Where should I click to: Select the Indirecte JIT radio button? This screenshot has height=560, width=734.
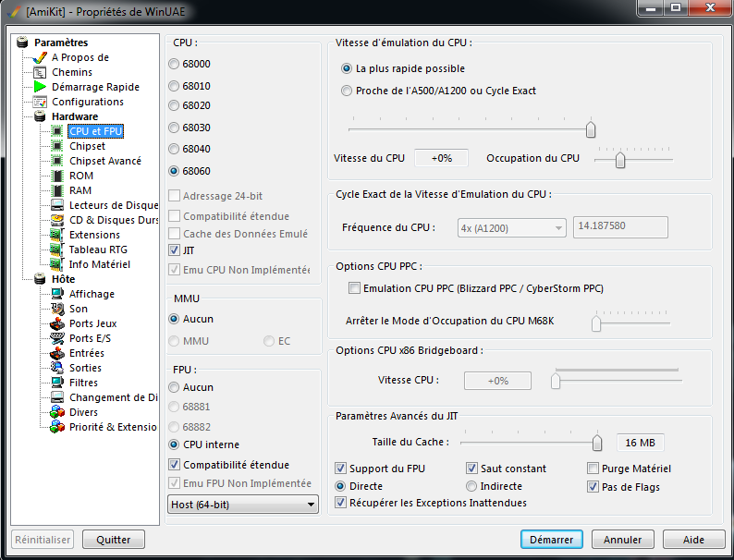point(471,487)
